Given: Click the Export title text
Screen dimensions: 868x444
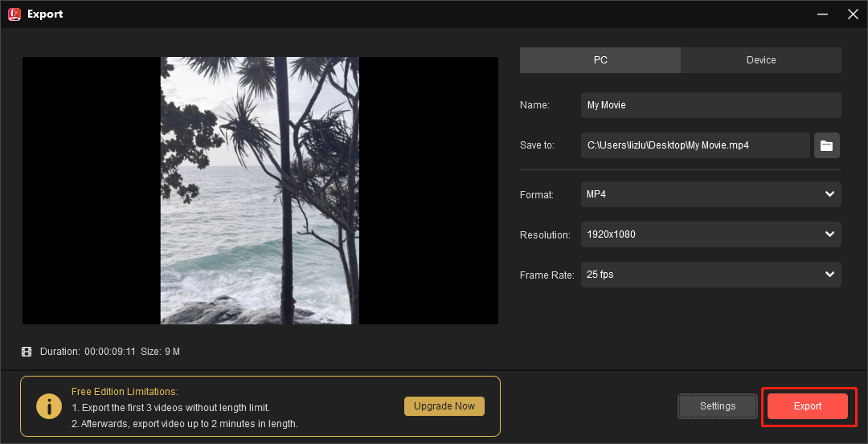Looking at the screenshot, I should click(45, 14).
